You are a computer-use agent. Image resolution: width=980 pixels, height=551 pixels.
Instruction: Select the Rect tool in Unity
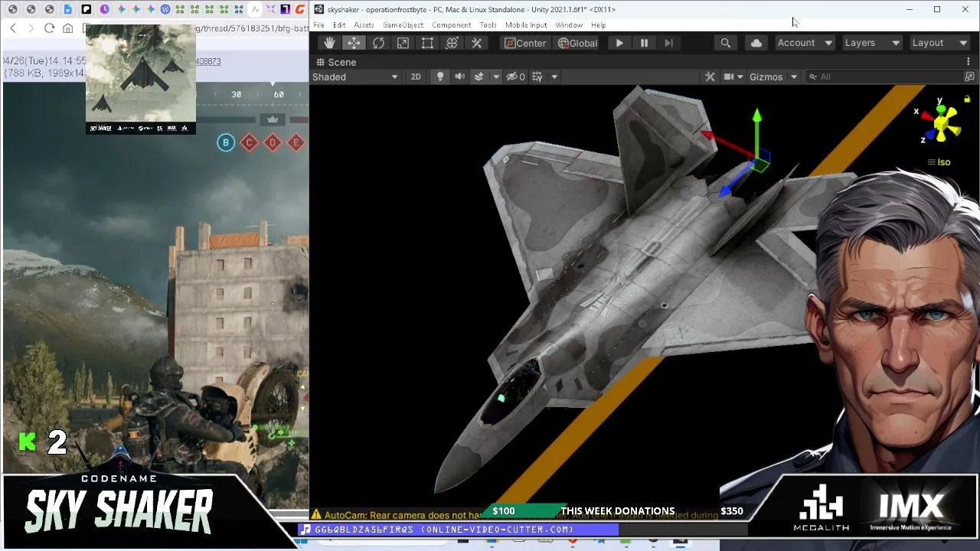point(427,43)
